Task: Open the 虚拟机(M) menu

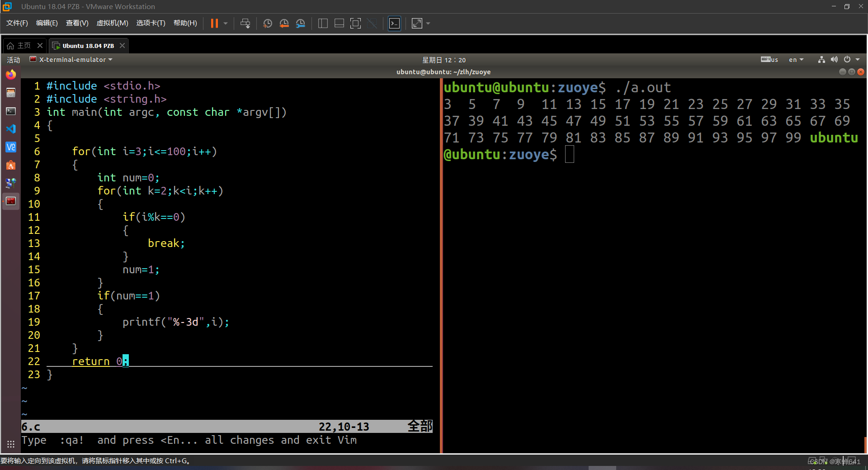Action: (113, 23)
